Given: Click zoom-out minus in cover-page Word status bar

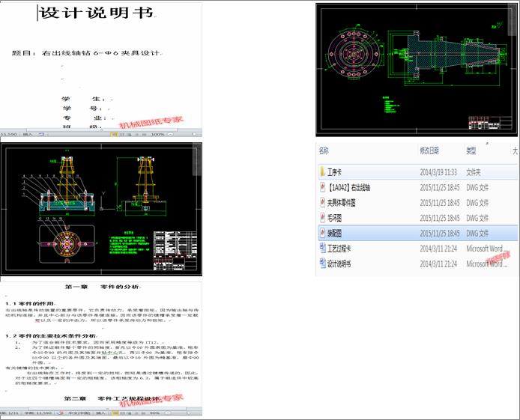Looking at the screenshot, I should pos(170,134).
